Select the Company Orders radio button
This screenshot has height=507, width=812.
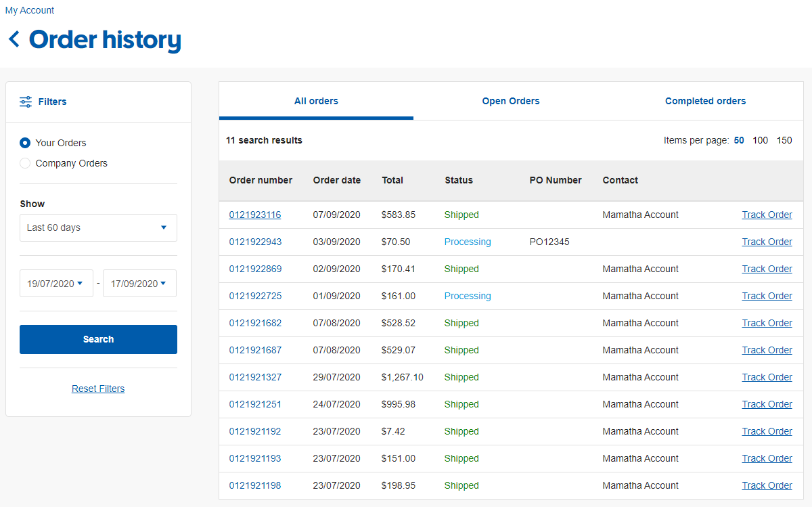point(25,163)
